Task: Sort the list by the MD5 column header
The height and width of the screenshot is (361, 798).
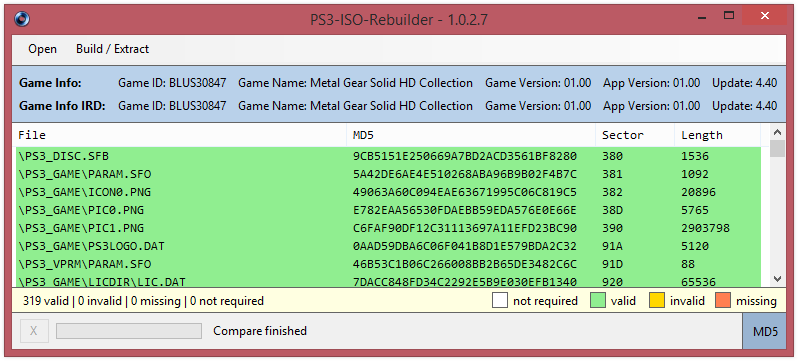Action: [471, 135]
